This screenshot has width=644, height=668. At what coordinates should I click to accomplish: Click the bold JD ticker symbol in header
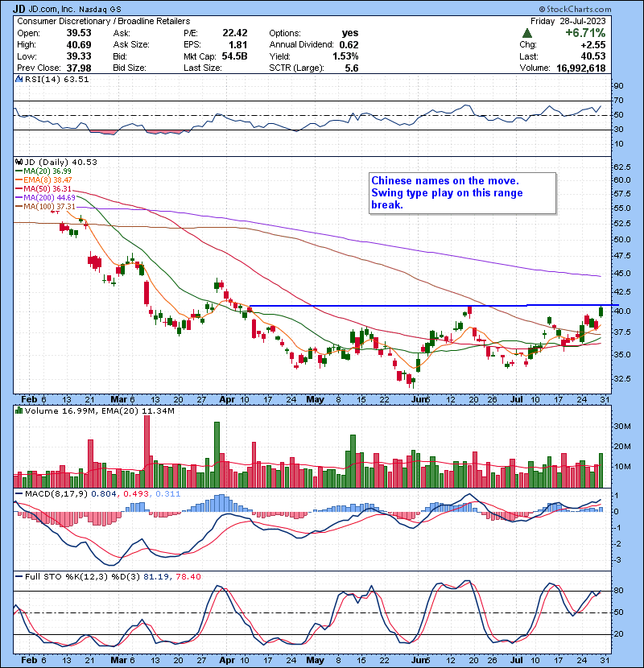(19, 9)
